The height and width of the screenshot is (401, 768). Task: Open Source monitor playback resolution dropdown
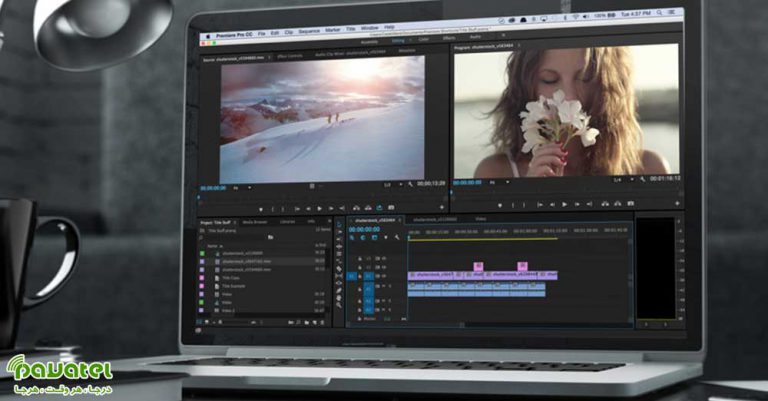point(393,185)
